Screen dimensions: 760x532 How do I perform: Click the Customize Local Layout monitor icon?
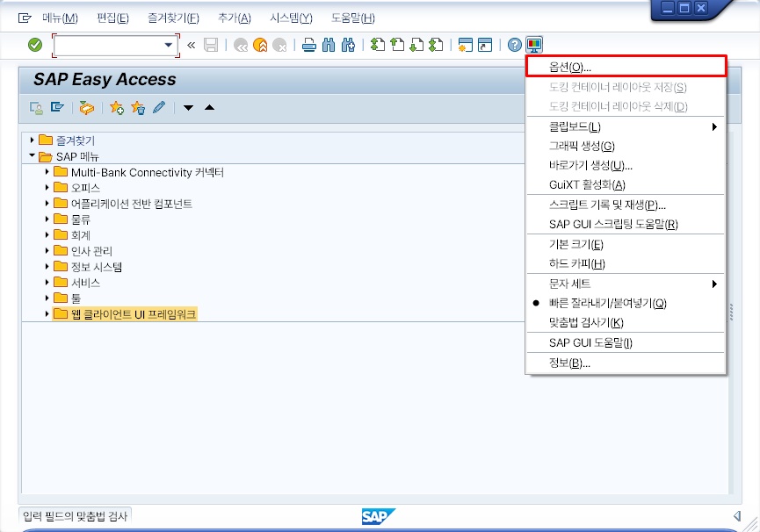click(x=534, y=45)
